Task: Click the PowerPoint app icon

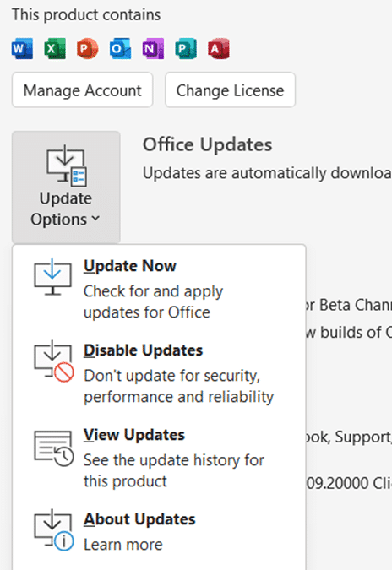Action: pos(88,48)
